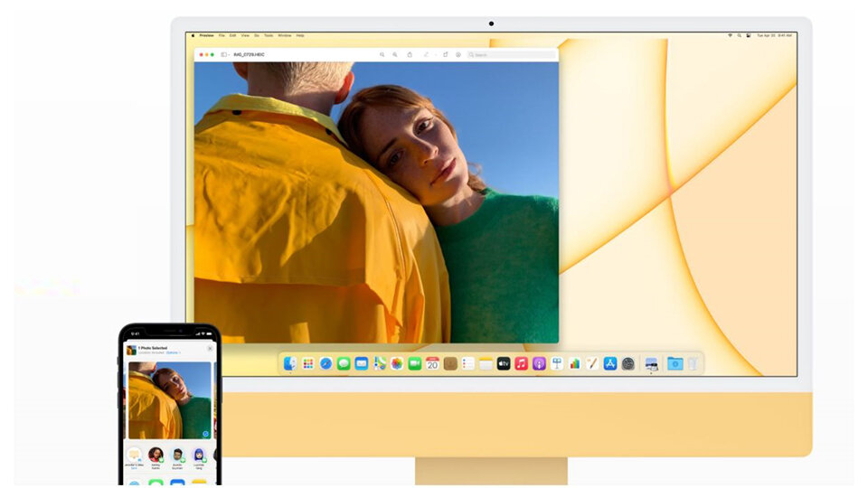Screen dimensions: 868x488
Task: Open the Downloads folder in the Dock
Action: pyautogui.click(x=675, y=363)
